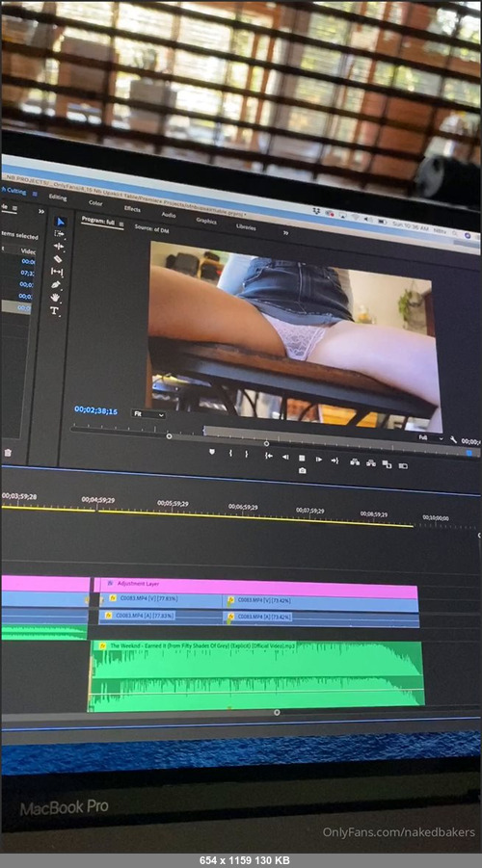Switch to the Graphics workspace
Viewport: 482px width, 868px height.
point(206,221)
